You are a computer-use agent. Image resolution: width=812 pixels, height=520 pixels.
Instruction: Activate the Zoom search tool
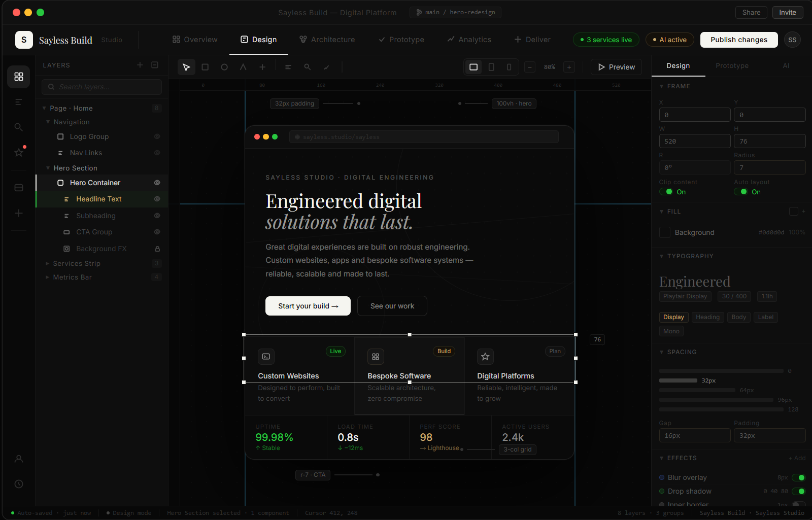coord(307,66)
